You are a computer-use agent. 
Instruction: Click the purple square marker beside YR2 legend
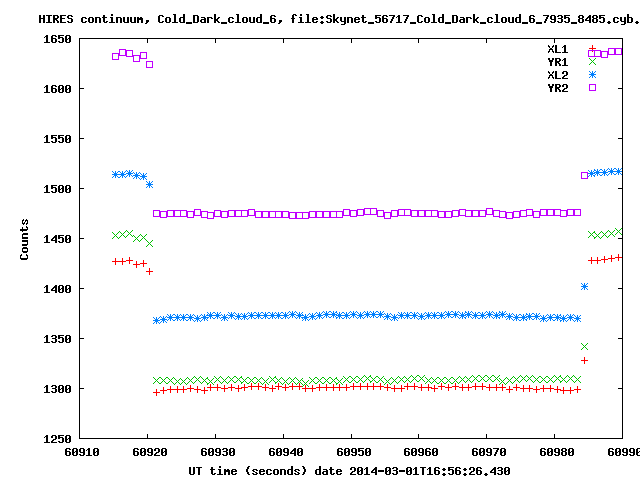(x=592, y=87)
